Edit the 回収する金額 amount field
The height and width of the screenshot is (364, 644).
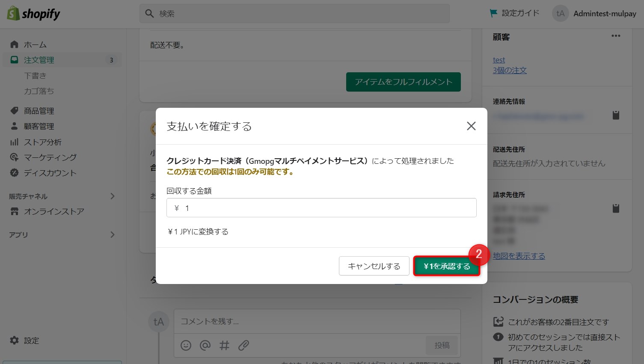(x=321, y=207)
